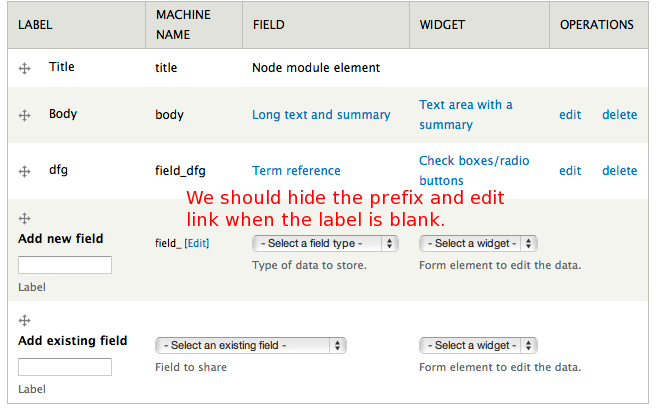This screenshot has height=414, width=668.
Task: Expand the 'Select an existing field' dropdown
Action: pyautogui.click(x=251, y=345)
